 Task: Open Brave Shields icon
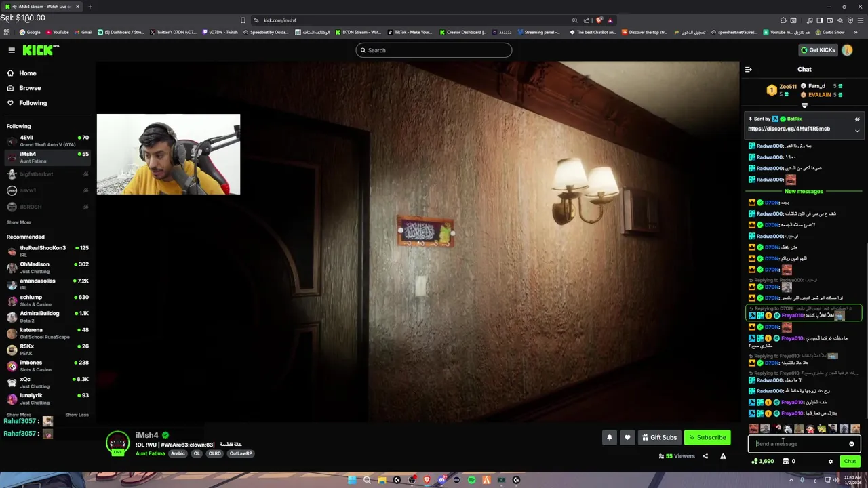click(599, 20)
